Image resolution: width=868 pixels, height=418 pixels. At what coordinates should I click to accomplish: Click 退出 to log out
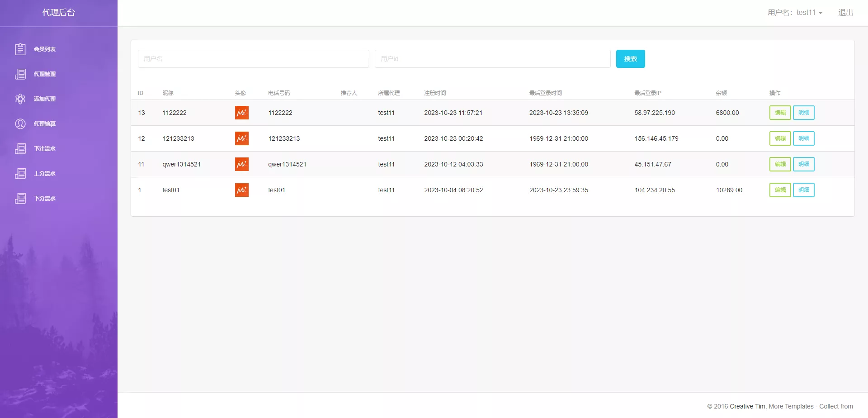(x=845, y=13)
